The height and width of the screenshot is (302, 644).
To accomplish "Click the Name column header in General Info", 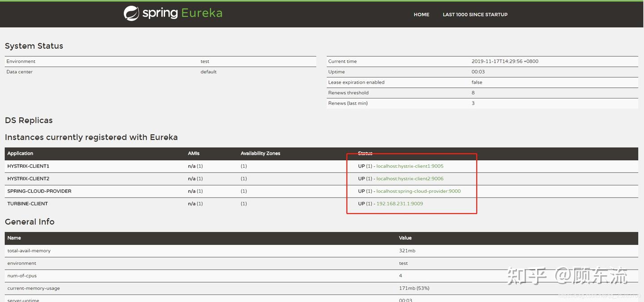I will pos(14,238).
